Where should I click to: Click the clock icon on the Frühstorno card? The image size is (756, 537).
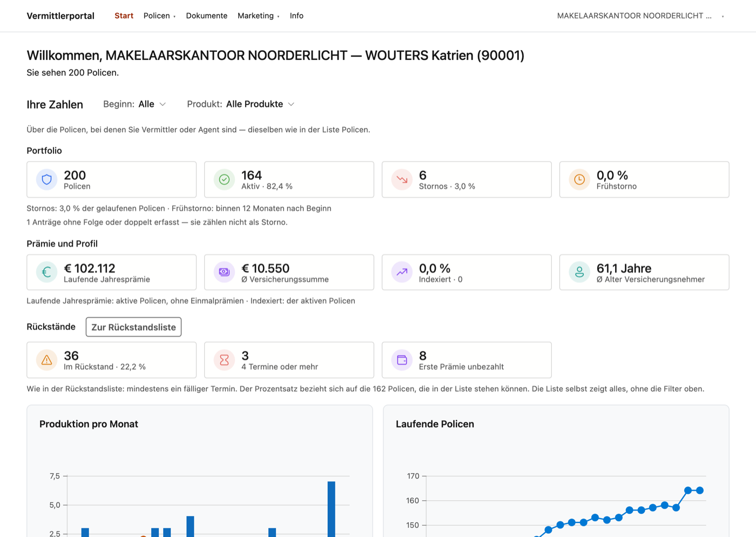click(579, 180)
